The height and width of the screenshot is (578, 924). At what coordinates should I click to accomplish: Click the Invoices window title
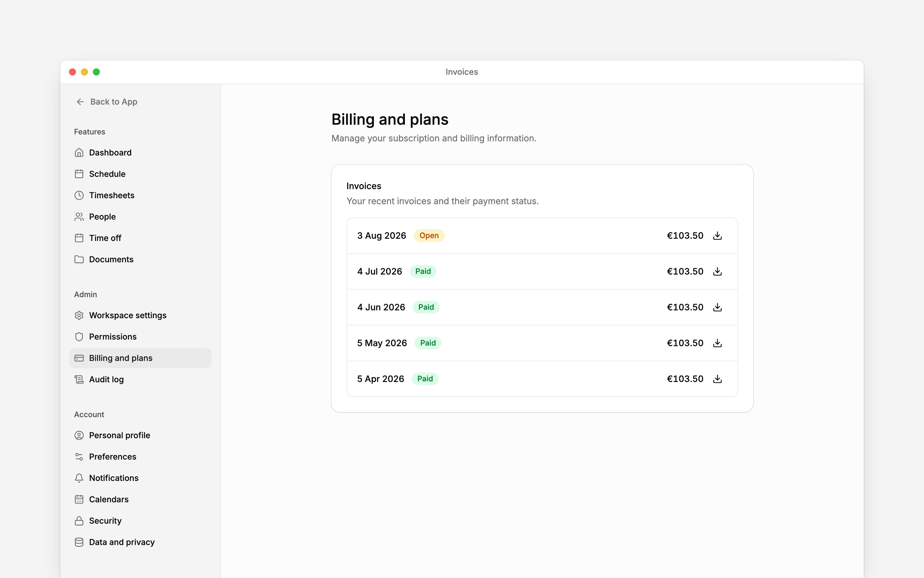click(462, 72)
